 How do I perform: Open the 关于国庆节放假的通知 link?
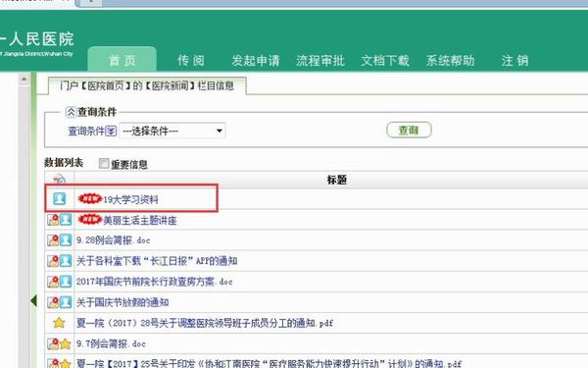tap(122, 302)
